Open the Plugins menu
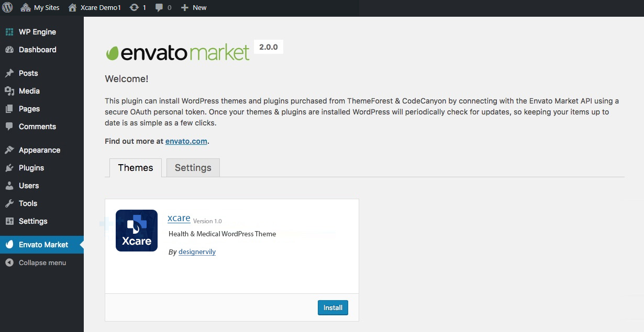 [31, 168]
